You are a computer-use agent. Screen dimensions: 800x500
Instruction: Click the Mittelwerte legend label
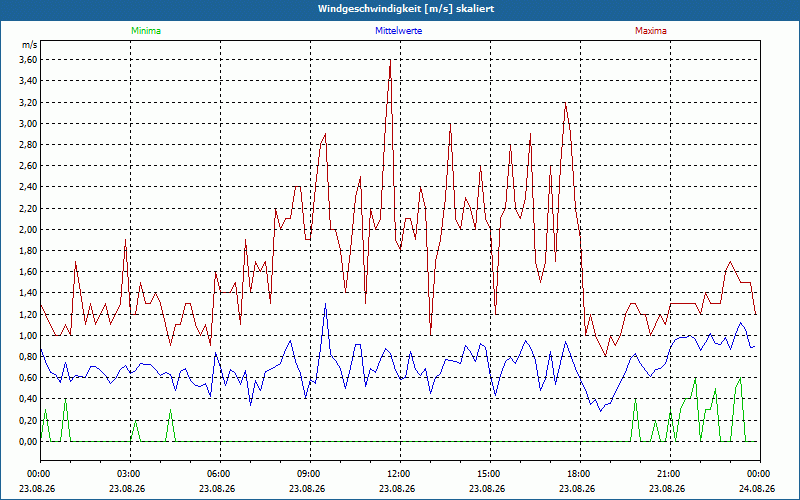398,31
